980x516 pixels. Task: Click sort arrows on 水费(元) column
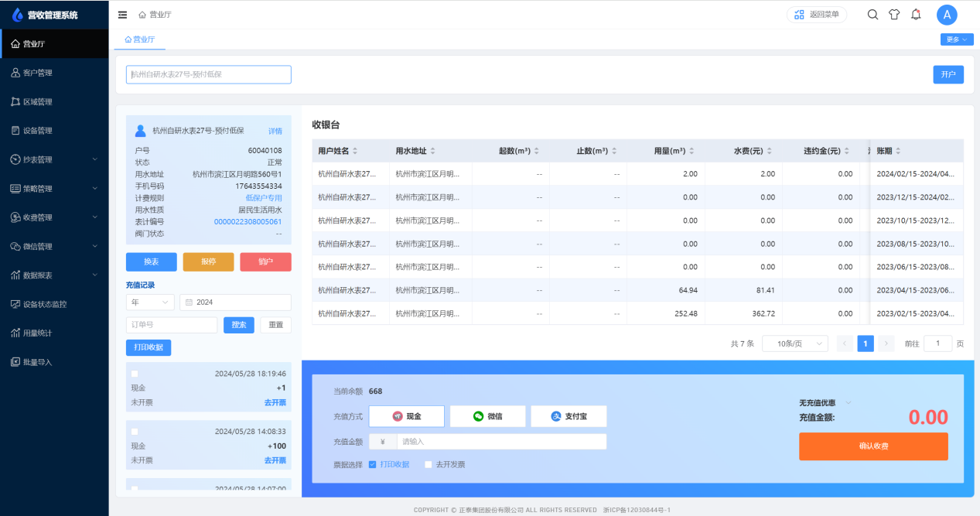click(769, 151)
